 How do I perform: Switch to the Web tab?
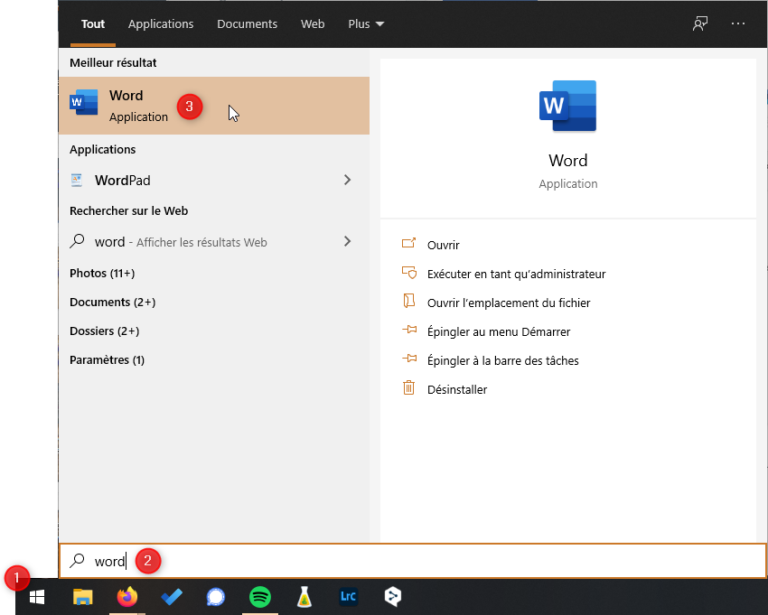click(312, 24)
